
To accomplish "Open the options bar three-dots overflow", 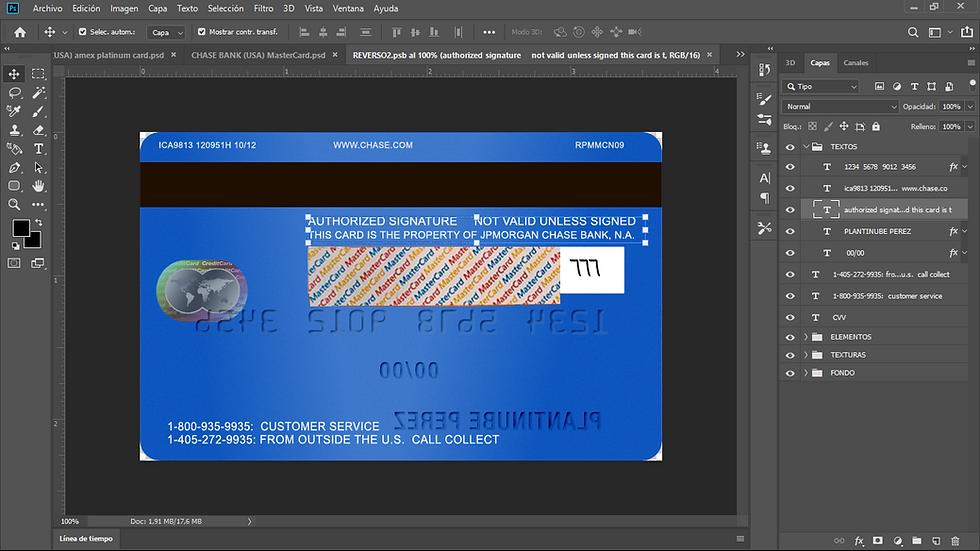I will coord(489,32).
